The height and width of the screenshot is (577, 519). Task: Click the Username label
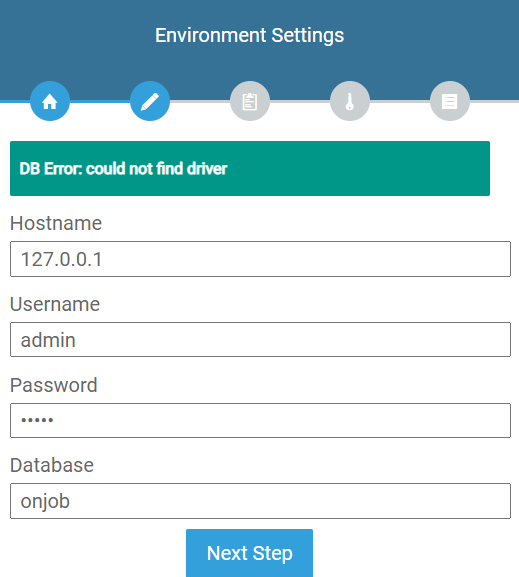(55, 304)
